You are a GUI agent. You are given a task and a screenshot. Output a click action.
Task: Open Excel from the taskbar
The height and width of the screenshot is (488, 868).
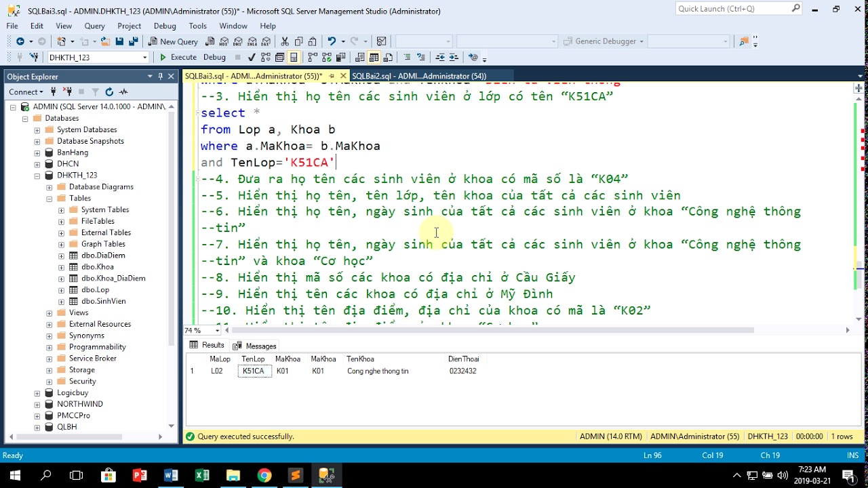pyautogui.click(x=202, y=475)
